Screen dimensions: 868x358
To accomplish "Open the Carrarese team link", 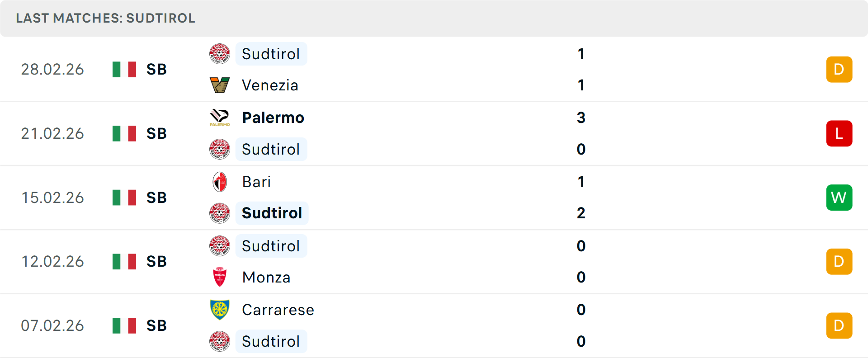I will point(278,310).
